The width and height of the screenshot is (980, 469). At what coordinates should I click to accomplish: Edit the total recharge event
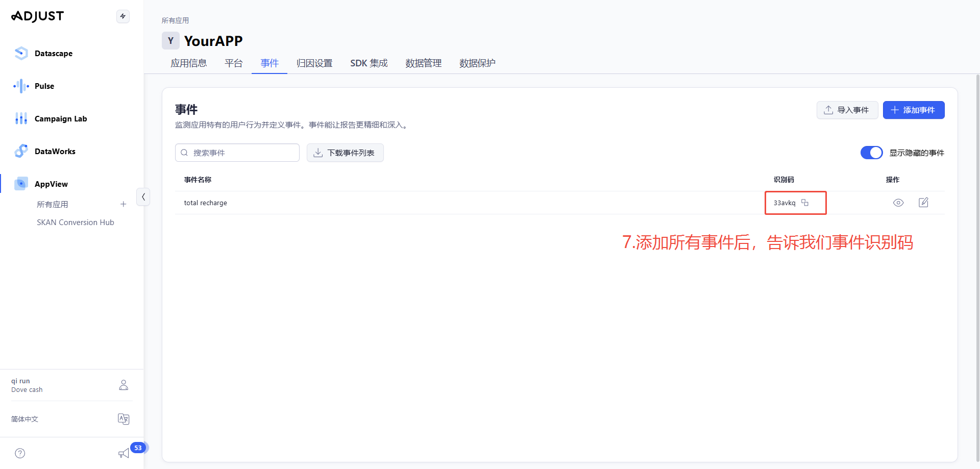click(x=923, y=203)
